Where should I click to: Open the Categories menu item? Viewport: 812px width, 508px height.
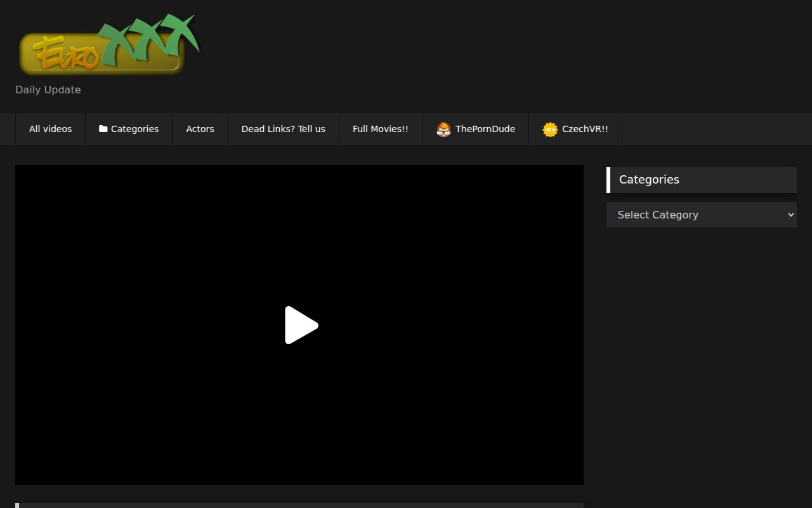(134, 129)
